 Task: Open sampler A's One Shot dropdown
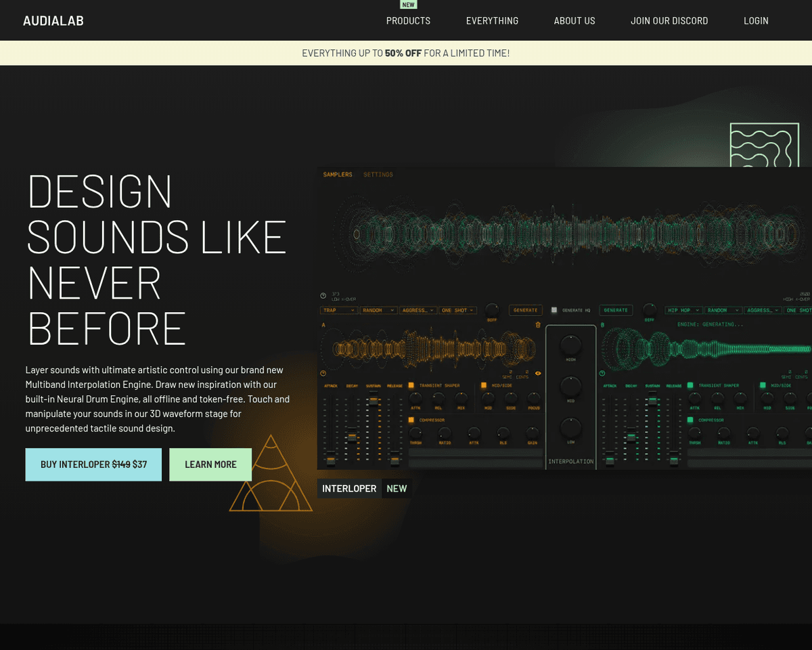pos(457,310)
